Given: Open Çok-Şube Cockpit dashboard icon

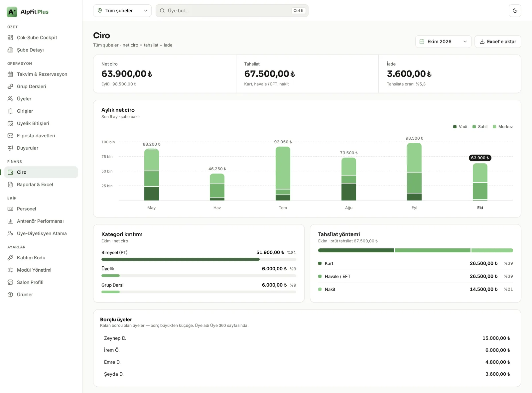Looking at the screenshot, I should pos(10,38).
